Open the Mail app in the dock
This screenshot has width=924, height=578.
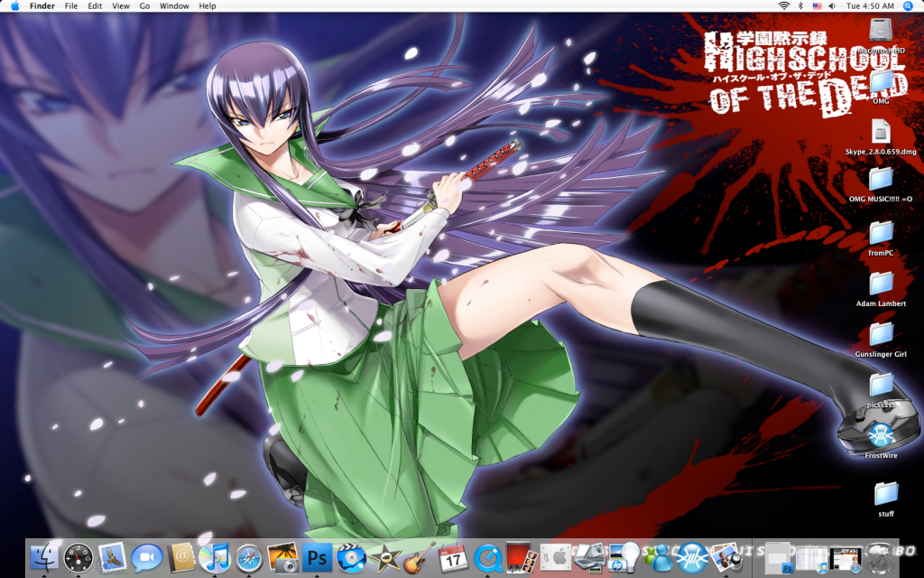pyautogui.click(x=112, y=557)
